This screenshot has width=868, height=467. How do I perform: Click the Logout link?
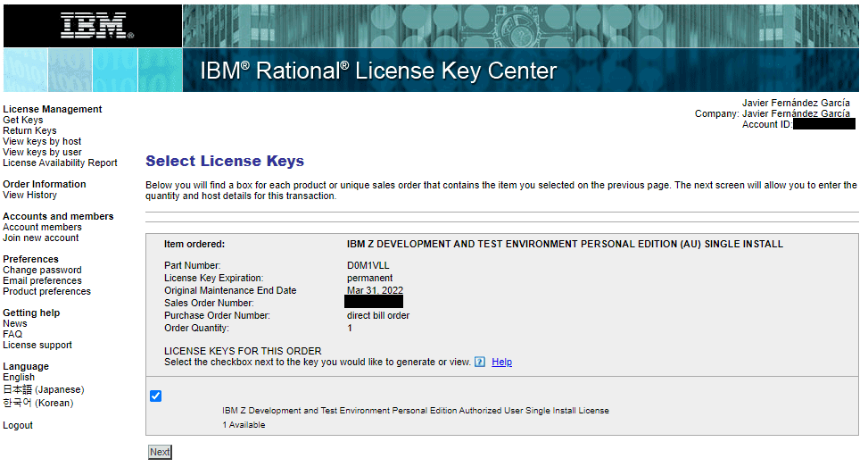[18, 425]
